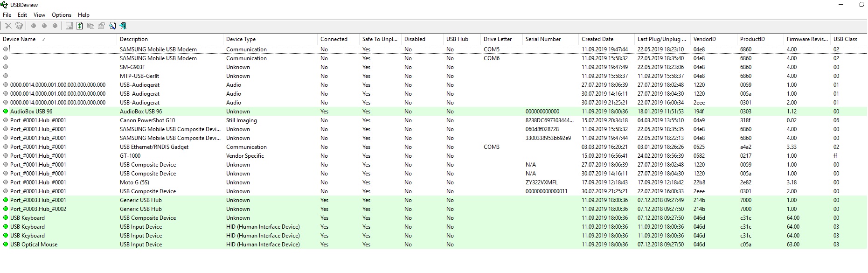868x273 pixels.
Task: Click the disconnect devices icon beside the X
Action: pyautogui.click(x=19, y=26)
